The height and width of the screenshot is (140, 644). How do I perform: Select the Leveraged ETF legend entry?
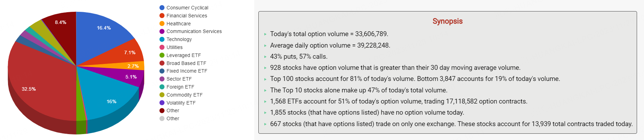tap(183, 55)
